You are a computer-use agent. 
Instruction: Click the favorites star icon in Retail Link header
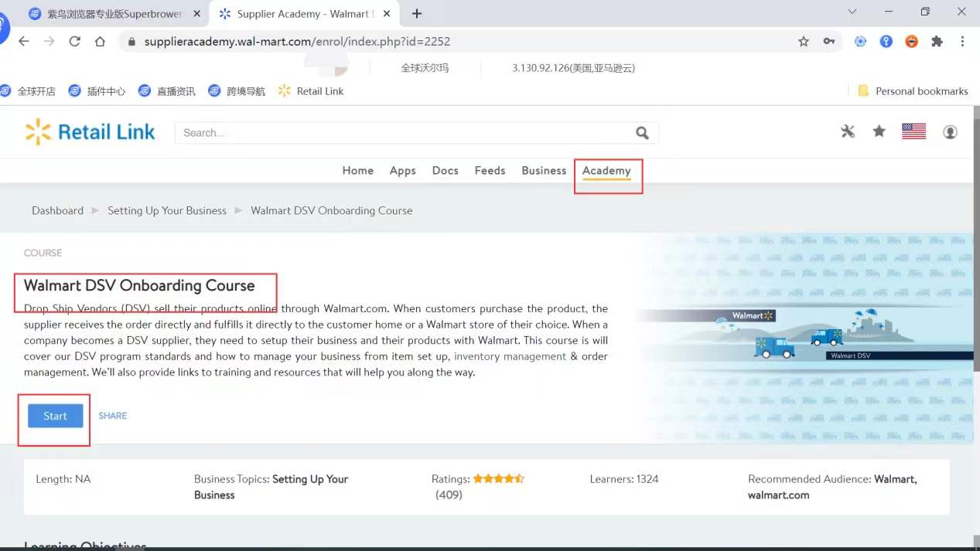pos(879,131)
